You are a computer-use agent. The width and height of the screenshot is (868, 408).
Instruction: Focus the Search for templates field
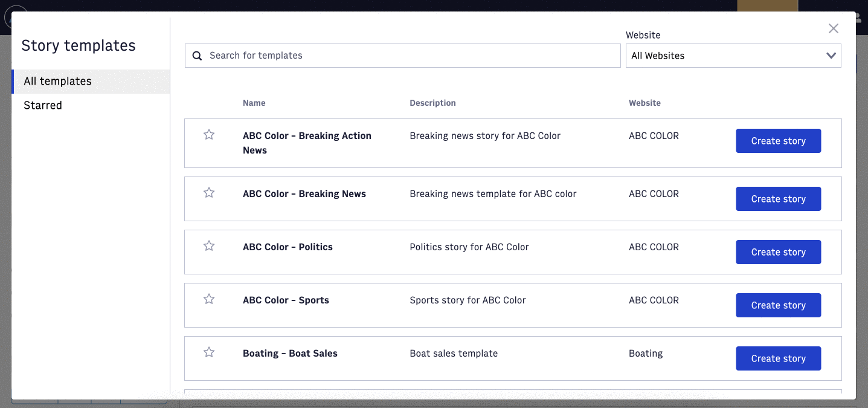pos(402,56)
